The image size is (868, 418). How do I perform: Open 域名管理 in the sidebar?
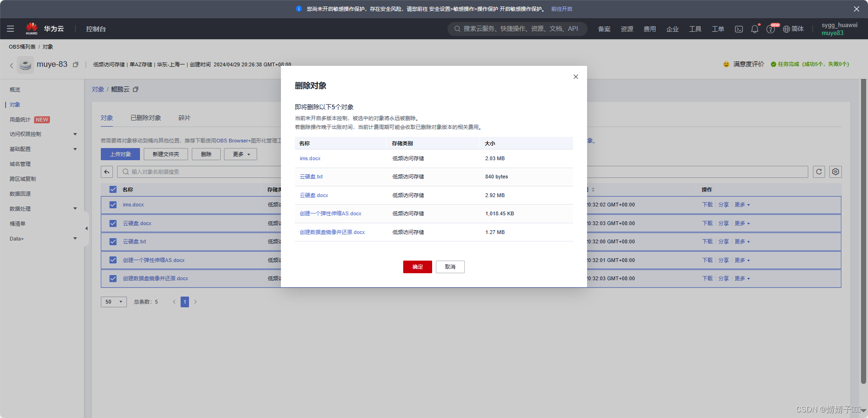coord(20,164)
